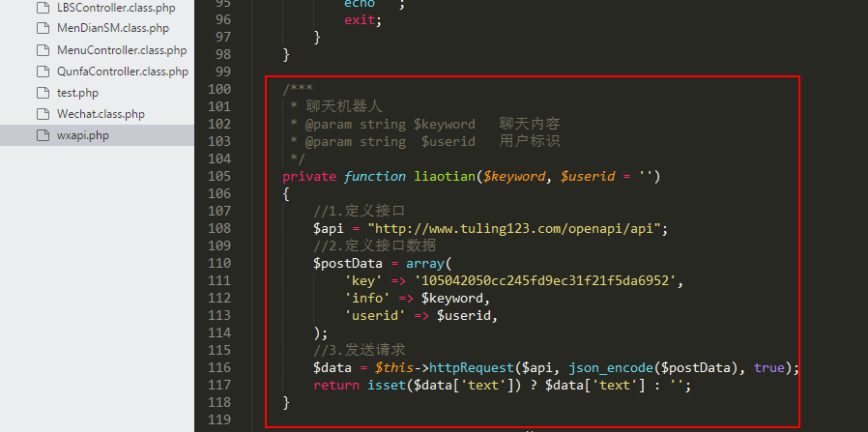This screenshot has width=868, height=432.
Task: Click the API key string on line 111
Action: 548,280
